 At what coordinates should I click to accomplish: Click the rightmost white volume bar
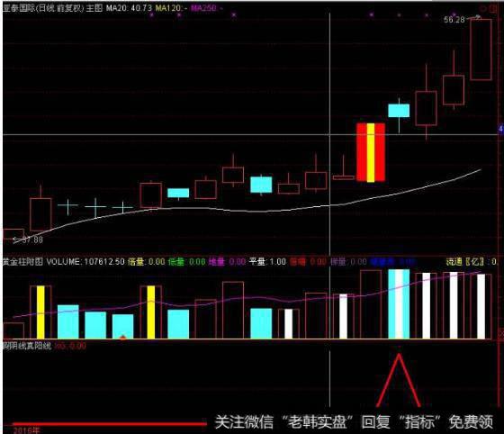coord(481,306)
